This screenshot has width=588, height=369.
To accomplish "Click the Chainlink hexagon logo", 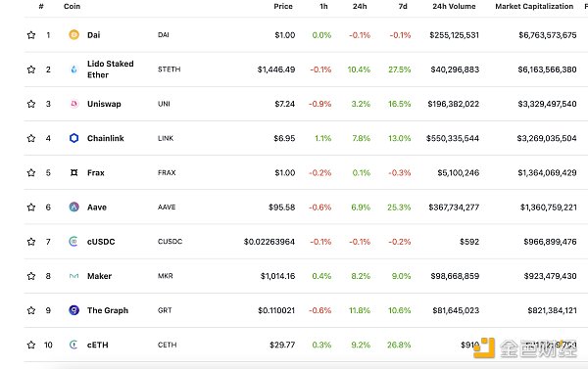I will pyautogui.click(x=73, y=138).
